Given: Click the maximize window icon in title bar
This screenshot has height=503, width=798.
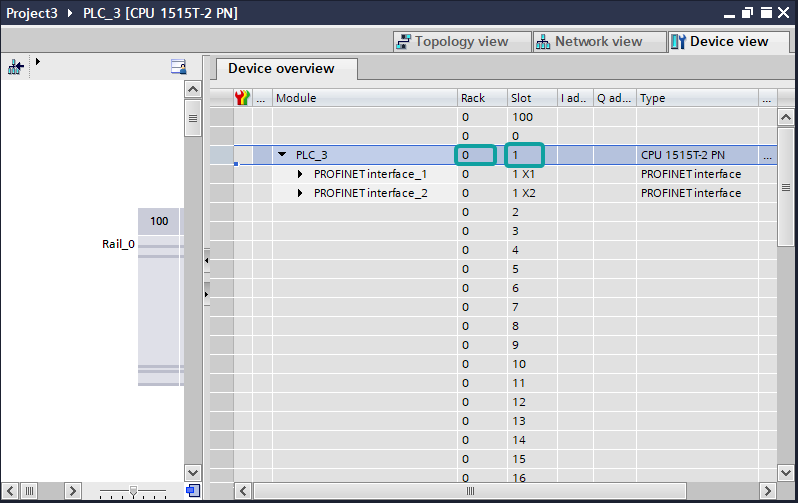Looking at the screenshot, I should tap(767, 13).
